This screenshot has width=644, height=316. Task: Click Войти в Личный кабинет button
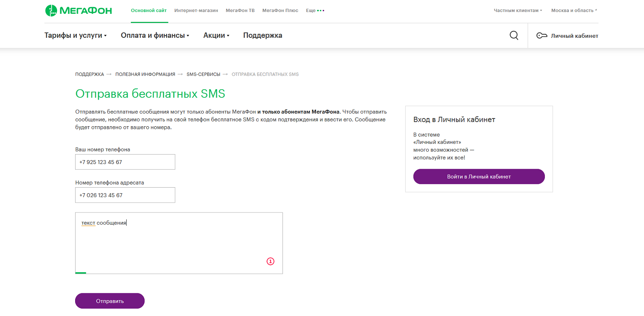(x=479, y=176)
